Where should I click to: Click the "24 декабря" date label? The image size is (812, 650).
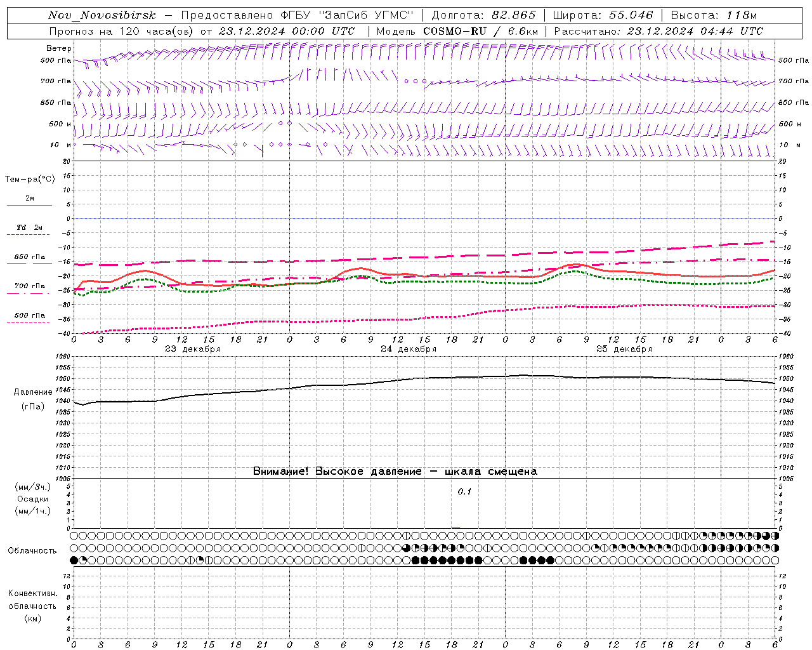[409, 349]
